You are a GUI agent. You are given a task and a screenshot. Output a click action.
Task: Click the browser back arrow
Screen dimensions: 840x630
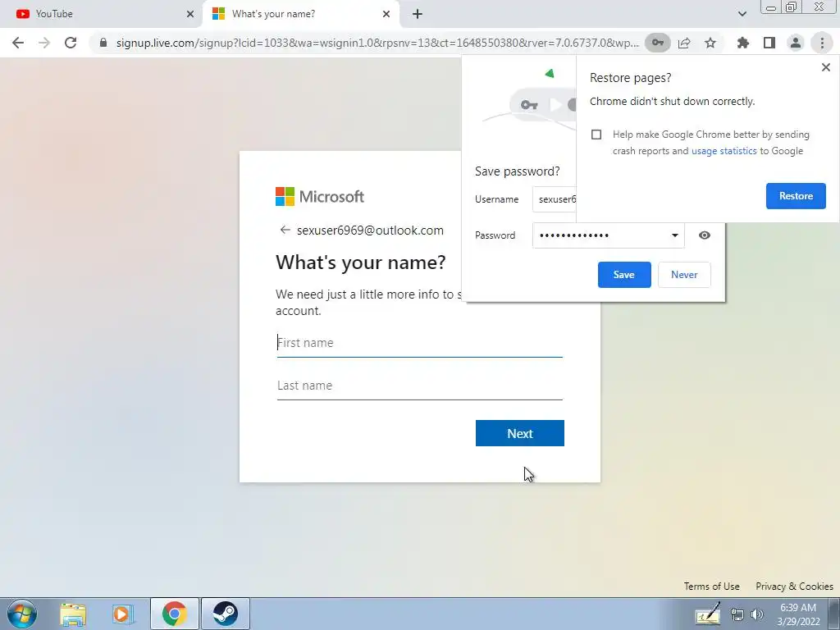coord(18,43)
